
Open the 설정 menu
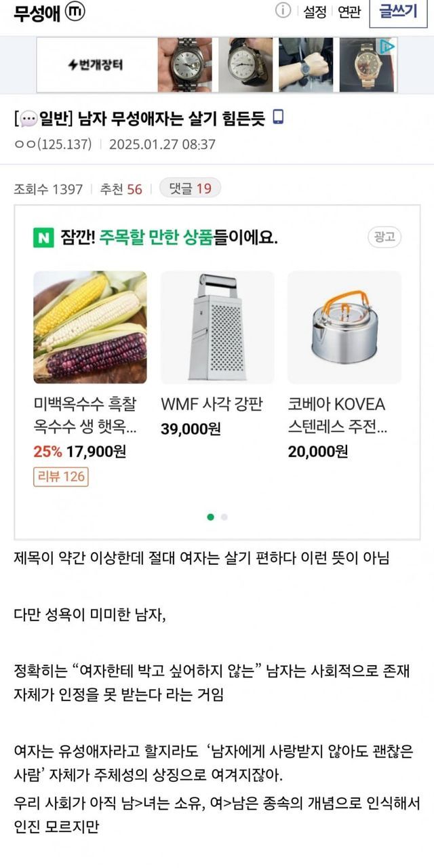tap(315, 12)
